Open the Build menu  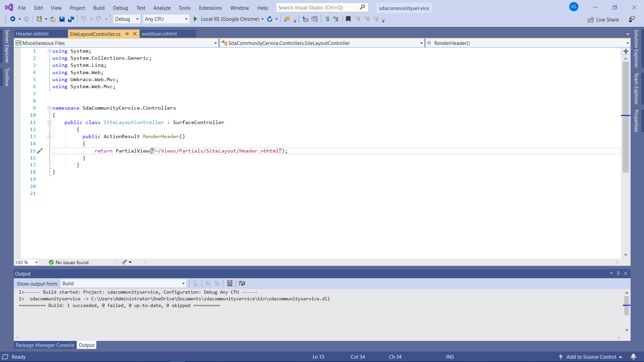pyautogui.click(x=99, y=8)
